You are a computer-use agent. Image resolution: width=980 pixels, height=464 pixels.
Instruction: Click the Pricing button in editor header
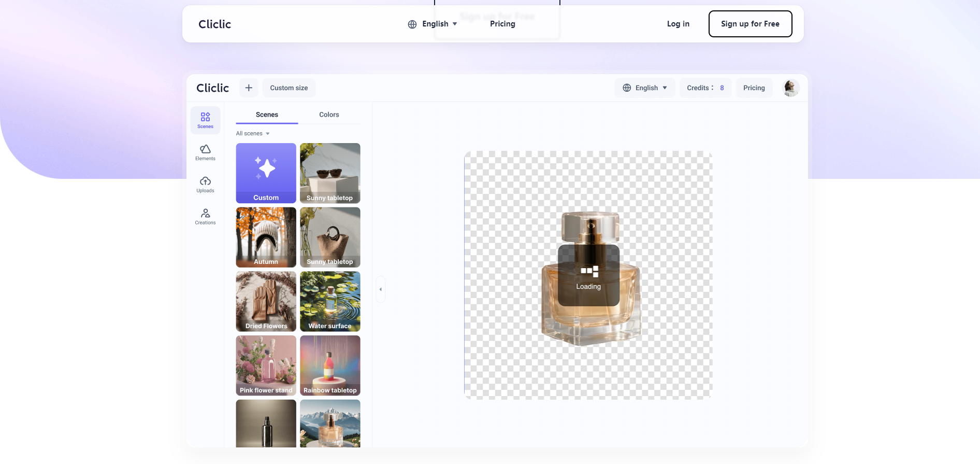click(x=754, y=88)
